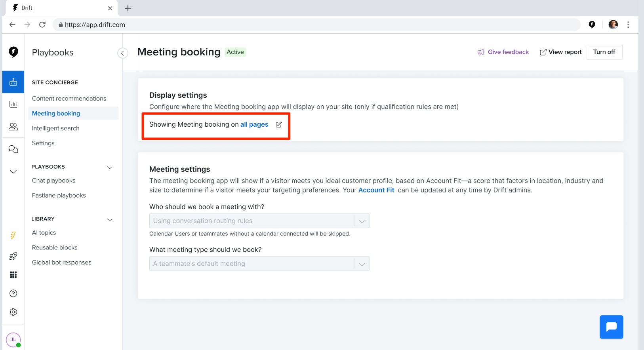644x350 pixels.
Task: Edit display pages pencil icon
Action: 279,125
